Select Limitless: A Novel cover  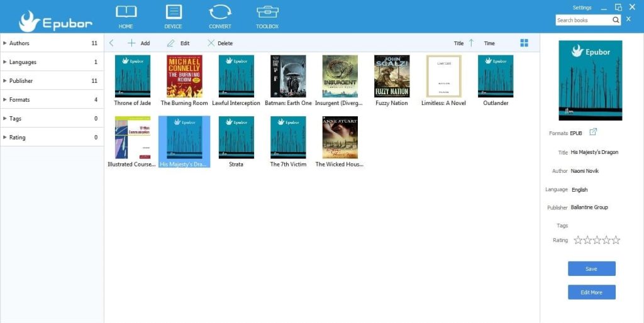443,76
